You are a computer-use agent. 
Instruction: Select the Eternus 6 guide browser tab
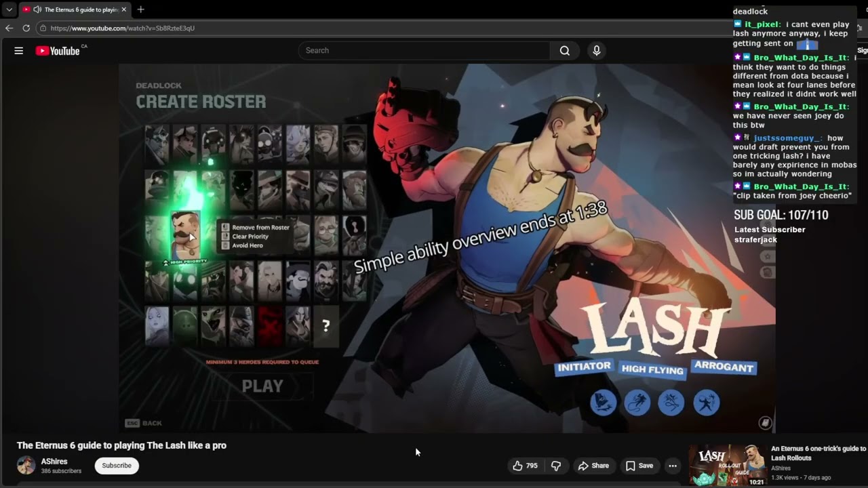75,9
